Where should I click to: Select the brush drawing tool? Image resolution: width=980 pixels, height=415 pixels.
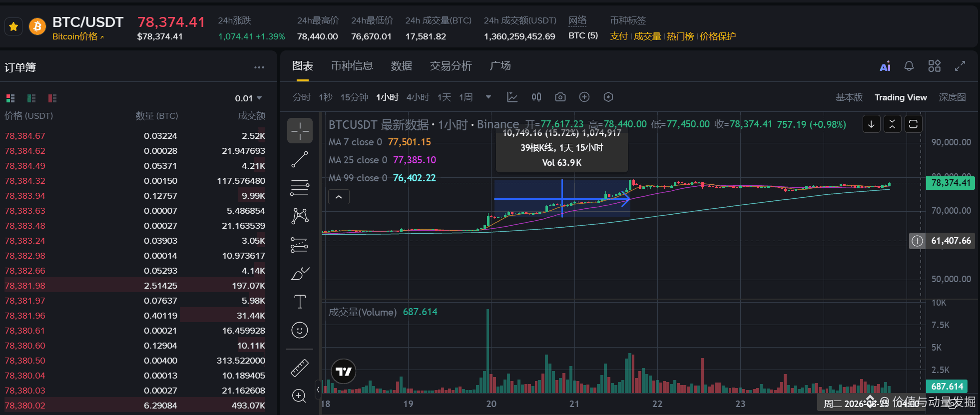click(300, 273)
